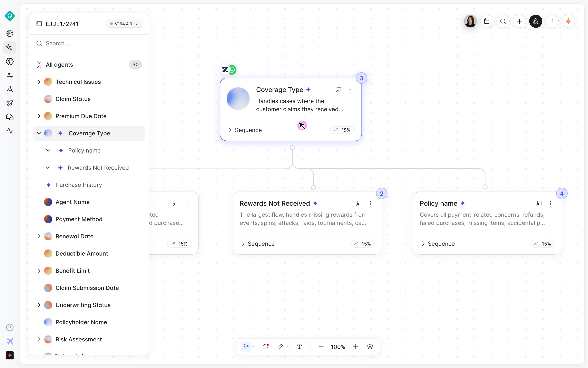Click the Zendesk channel icon above card
The height and width of the screenshot is (368, 588).
point(225,70)
